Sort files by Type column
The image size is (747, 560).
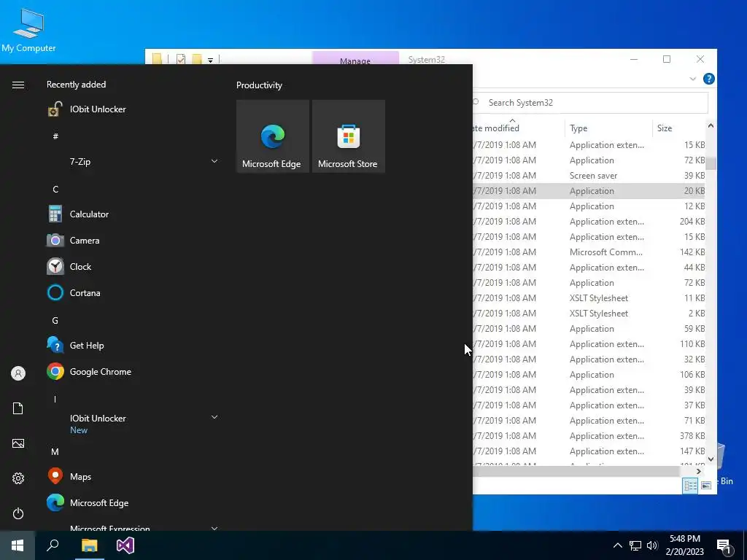tap(609, 128)
